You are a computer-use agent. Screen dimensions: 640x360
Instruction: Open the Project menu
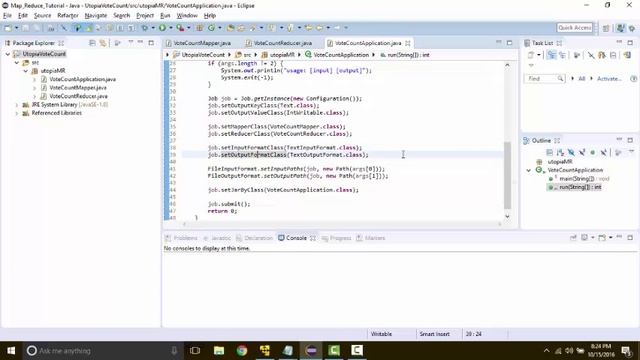145,16
